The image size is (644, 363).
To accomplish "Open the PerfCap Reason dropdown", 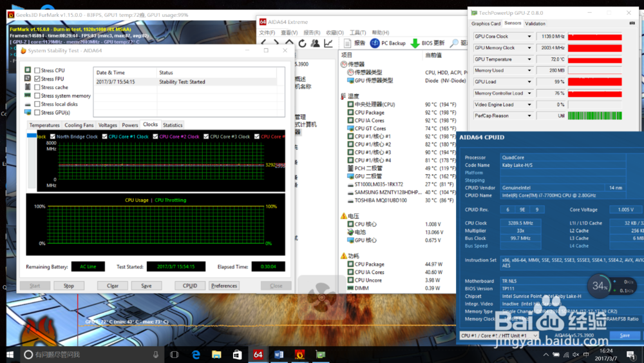I will coord(529,116).
